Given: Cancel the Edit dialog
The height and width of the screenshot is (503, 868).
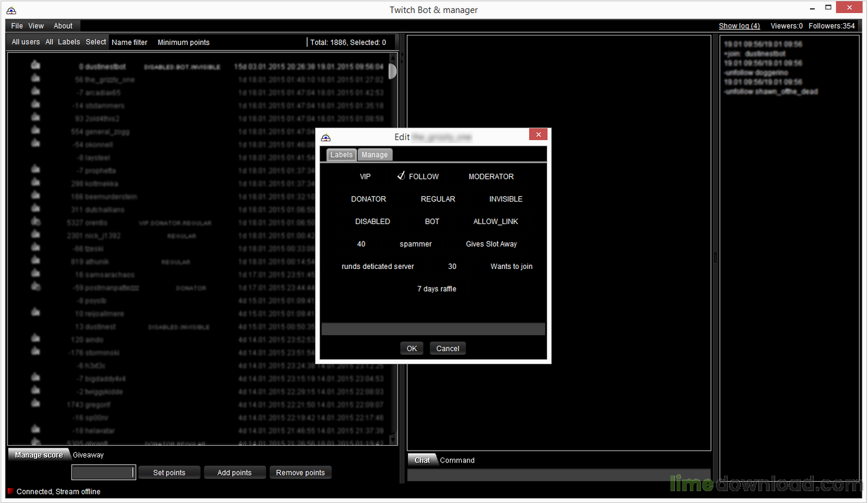Looking at the screenshot, I should coord(448,349).
